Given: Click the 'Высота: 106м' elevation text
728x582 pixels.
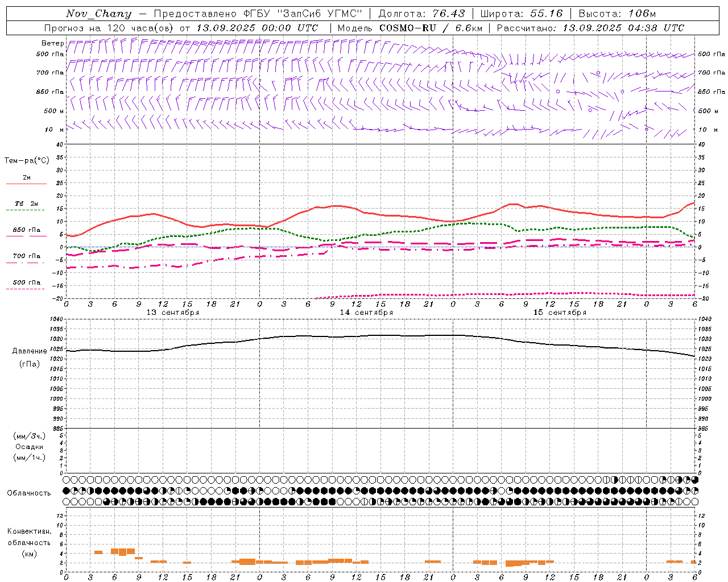Looking at the screenshot, I should 617,14.
